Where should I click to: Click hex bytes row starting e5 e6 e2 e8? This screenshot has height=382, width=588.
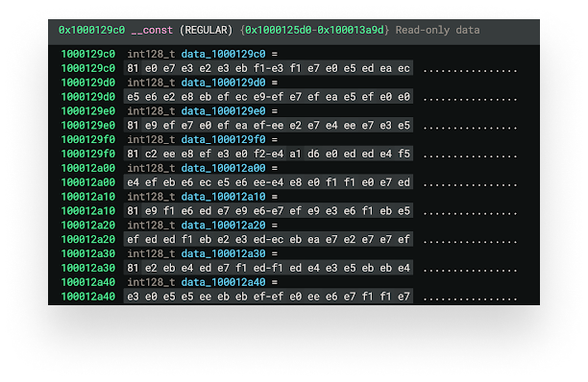coord(268,97)
